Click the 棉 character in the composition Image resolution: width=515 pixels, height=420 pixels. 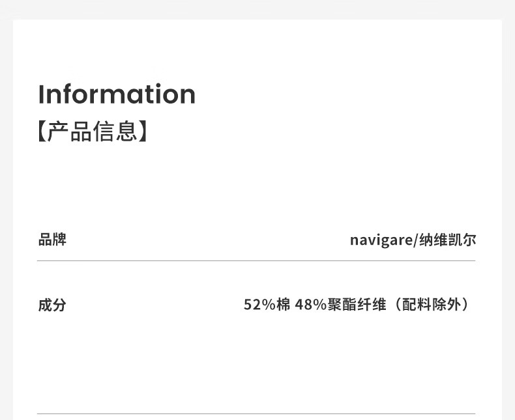[x=284, y=305]
